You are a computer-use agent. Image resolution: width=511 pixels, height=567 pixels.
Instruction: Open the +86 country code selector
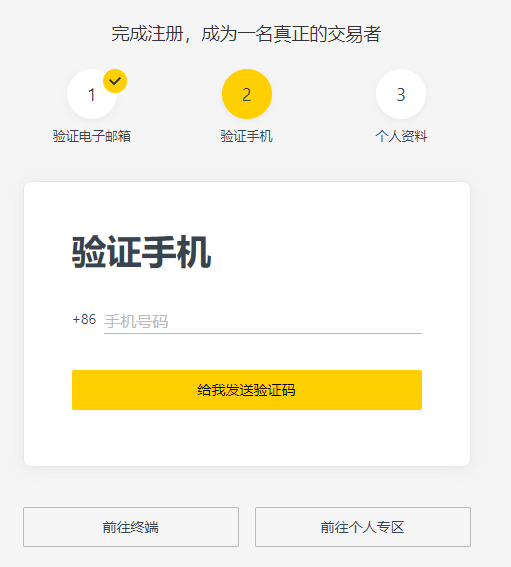point(84,320)
